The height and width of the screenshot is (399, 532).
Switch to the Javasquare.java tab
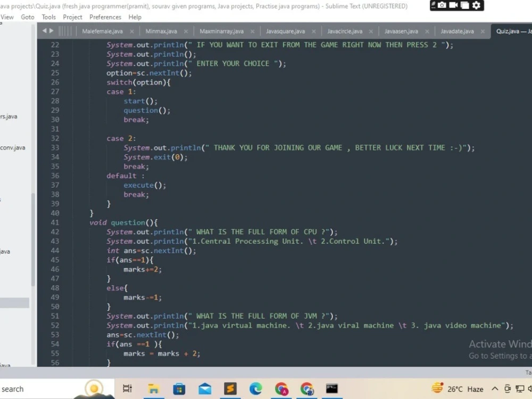click(x=285, y=31)
